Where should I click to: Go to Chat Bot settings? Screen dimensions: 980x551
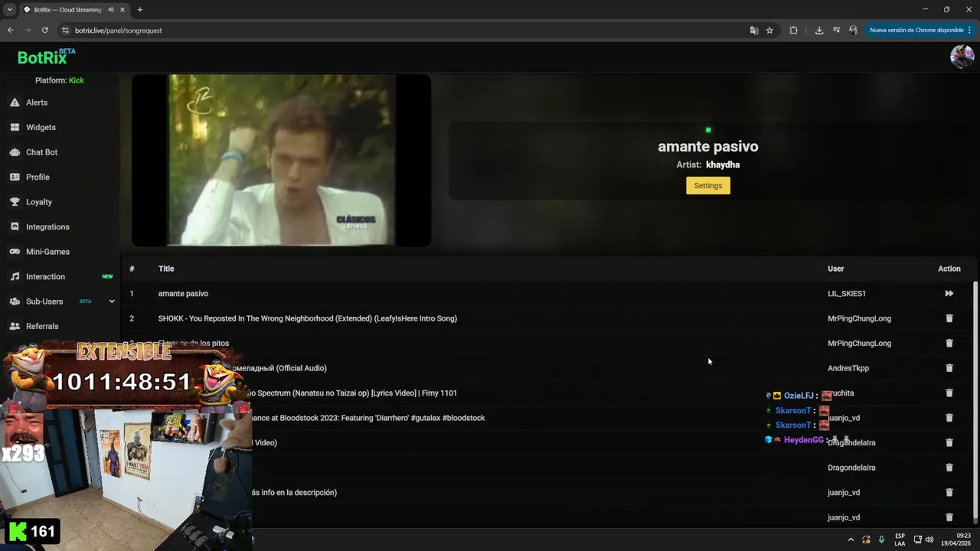(41, 152)
